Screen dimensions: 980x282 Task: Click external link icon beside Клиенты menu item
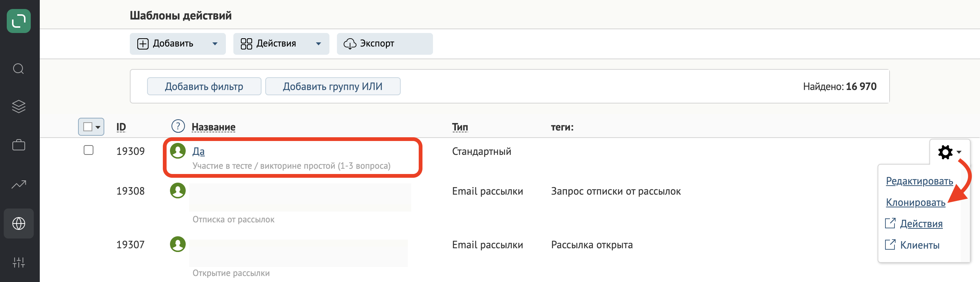pyautogui.click(x=890, y=244)
